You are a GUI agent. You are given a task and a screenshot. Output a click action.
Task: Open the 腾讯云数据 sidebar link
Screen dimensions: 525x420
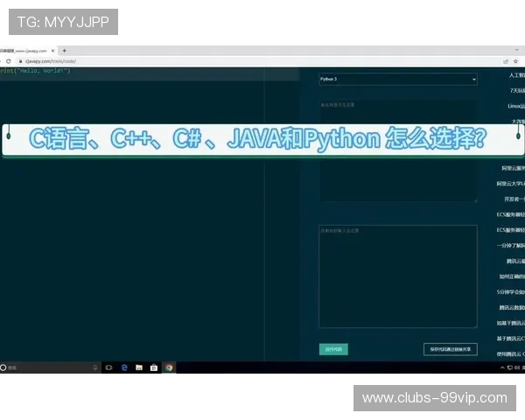[512, 308]
